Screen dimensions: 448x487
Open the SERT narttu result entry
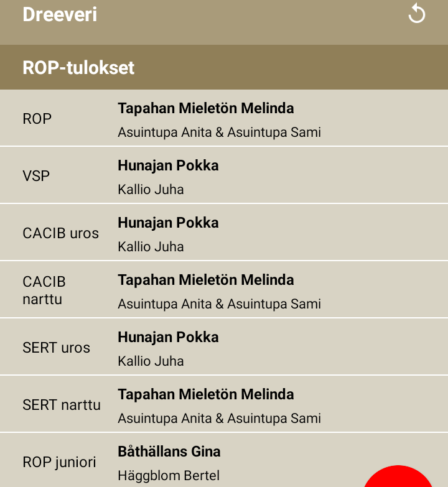pos(224,404)
